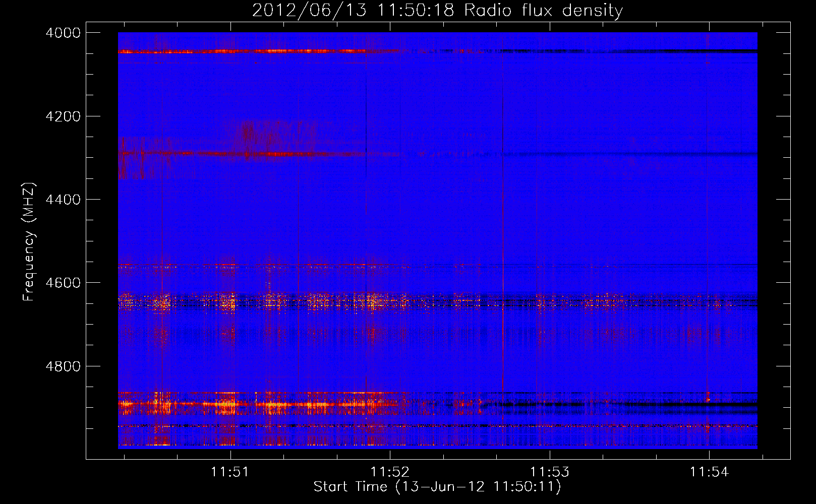The height and width of the screenshot is (504, 816).
Task: Click the 4000 frequency tick label
Action: click(63, 33)
